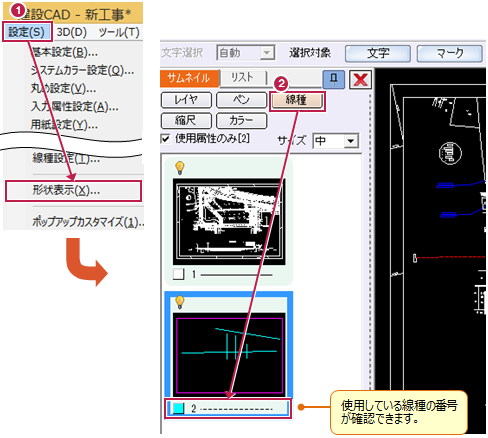
Task: Check the box next to line type 1
Action: (x=179, y=274)
